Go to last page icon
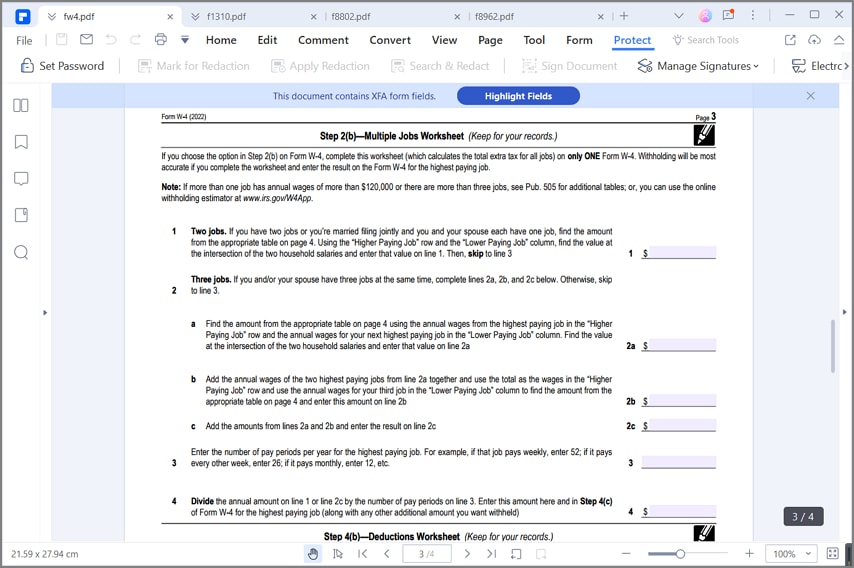Viewport: 854px width, 568px height. coord(491,554)
